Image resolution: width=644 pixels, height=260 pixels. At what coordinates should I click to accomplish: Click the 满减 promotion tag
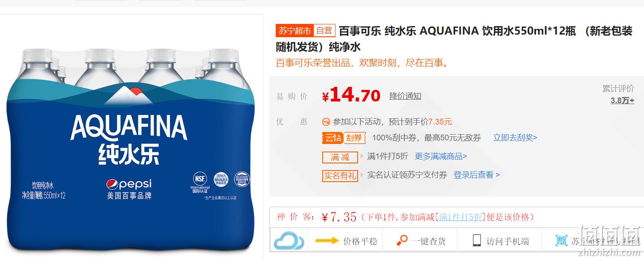340,157
